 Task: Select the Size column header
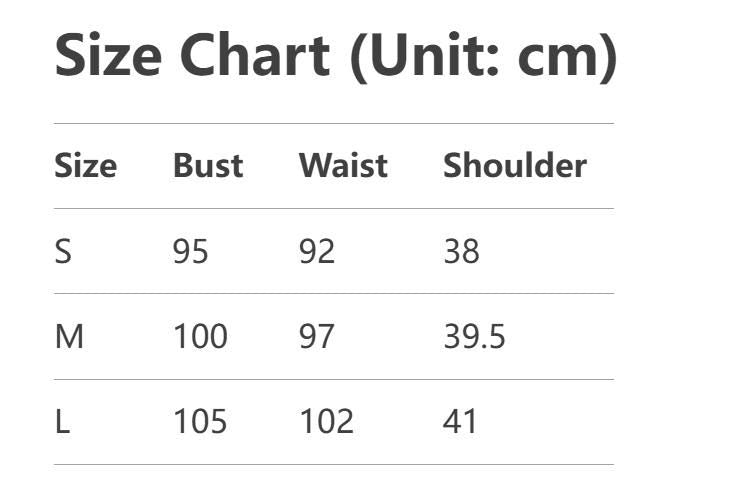(85, 166)
